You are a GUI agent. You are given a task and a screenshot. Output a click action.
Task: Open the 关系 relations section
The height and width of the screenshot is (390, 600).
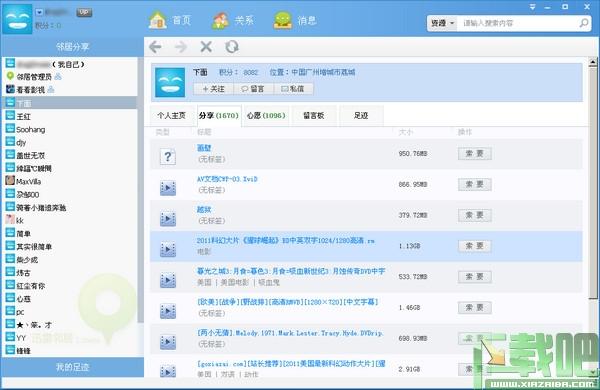point(233,20)
